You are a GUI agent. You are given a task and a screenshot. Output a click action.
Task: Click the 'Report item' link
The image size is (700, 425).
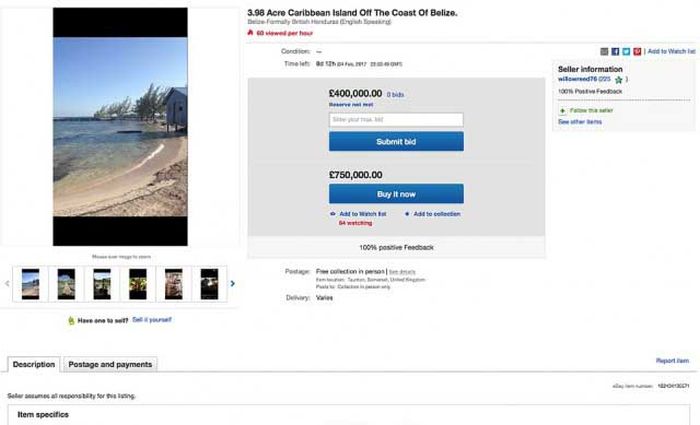click(x=672, y=360)
